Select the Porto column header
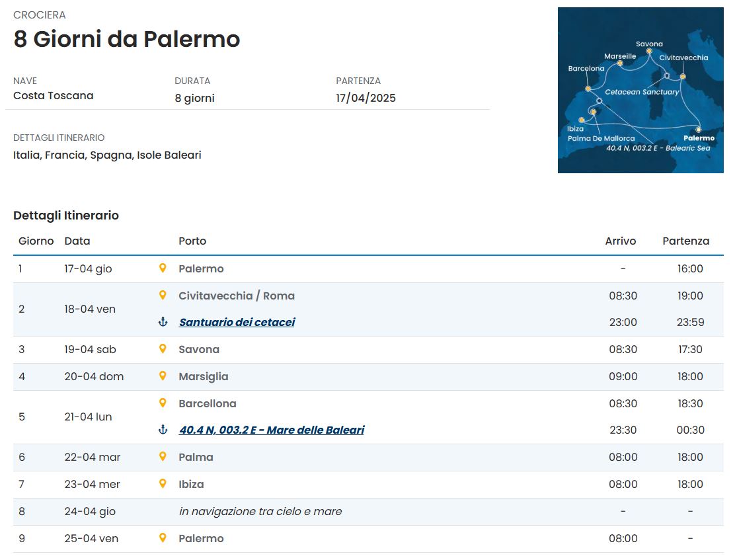Image resolution: width=737 pixels, height=560 pixels. pyautogui.click(x=192, y=241)
